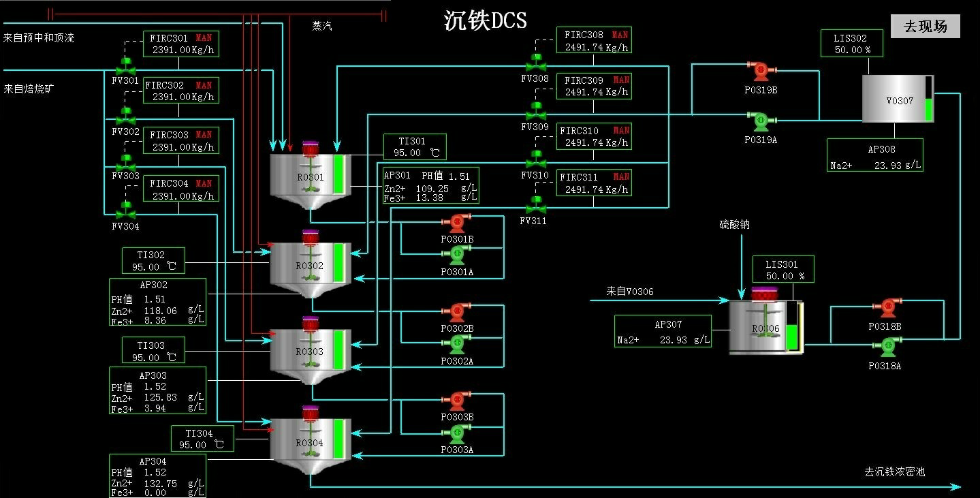Open LIS302 level indicator box
This screenshot has width=980, height=498.
click(852, 44)
